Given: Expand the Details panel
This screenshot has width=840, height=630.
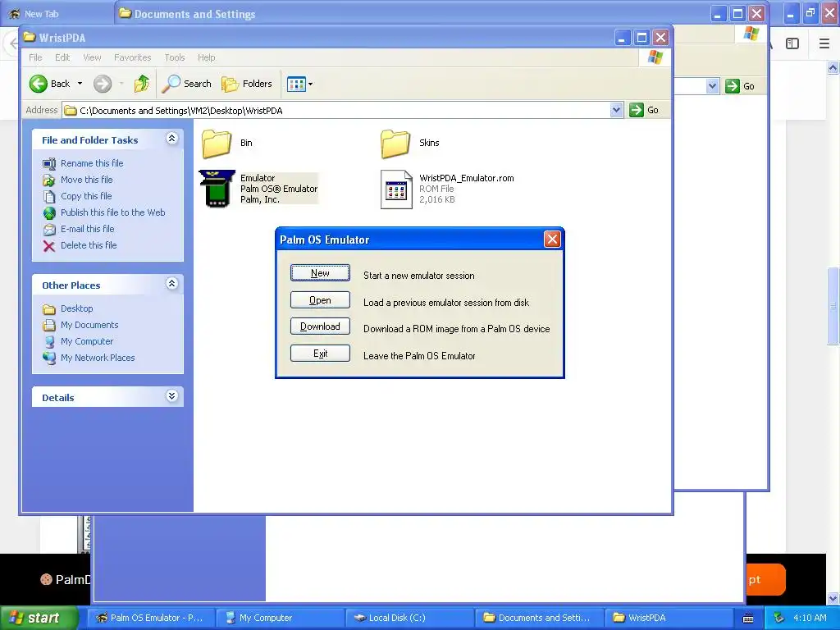Looking at the screenshot, I should (171, 396).
